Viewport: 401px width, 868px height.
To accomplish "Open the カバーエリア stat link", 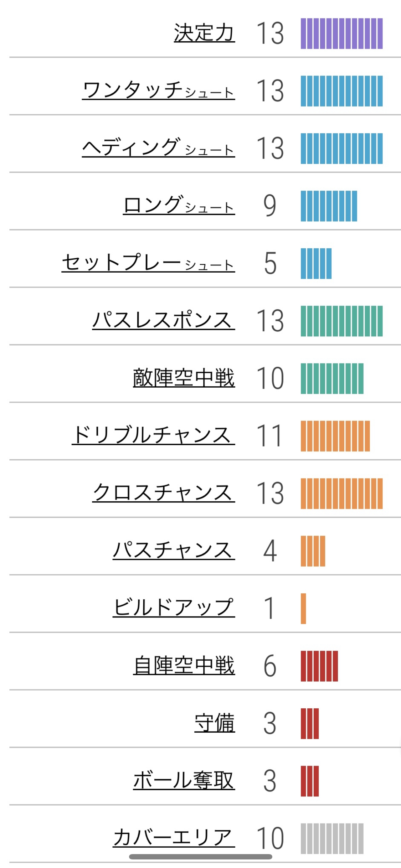I will click(174, 837).
